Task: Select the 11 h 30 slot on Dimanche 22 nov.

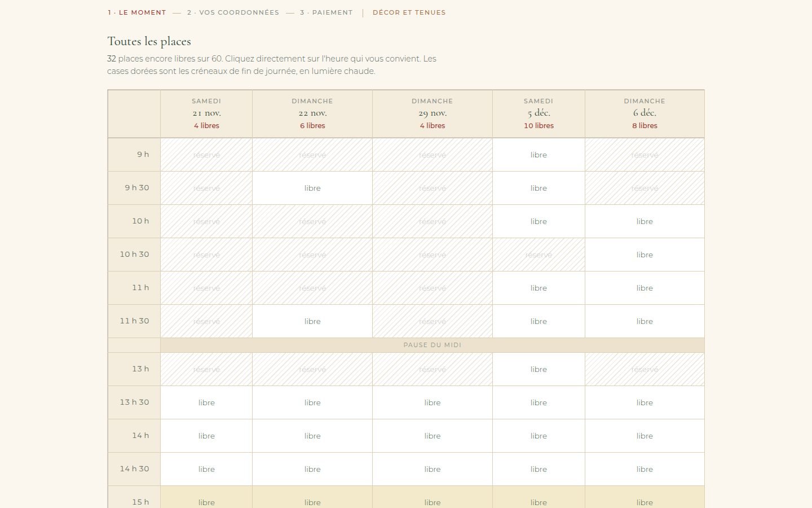Action: [312, 321]
